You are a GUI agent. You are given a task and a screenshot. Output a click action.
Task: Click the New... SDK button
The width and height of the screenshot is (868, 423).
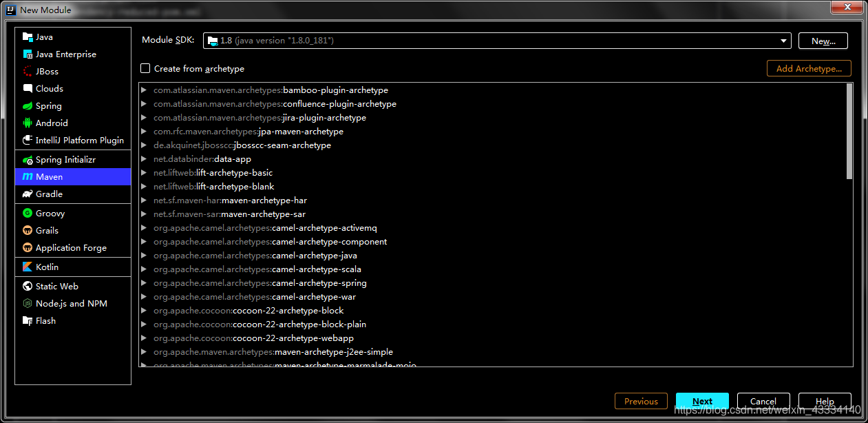[x=823, y=41]
